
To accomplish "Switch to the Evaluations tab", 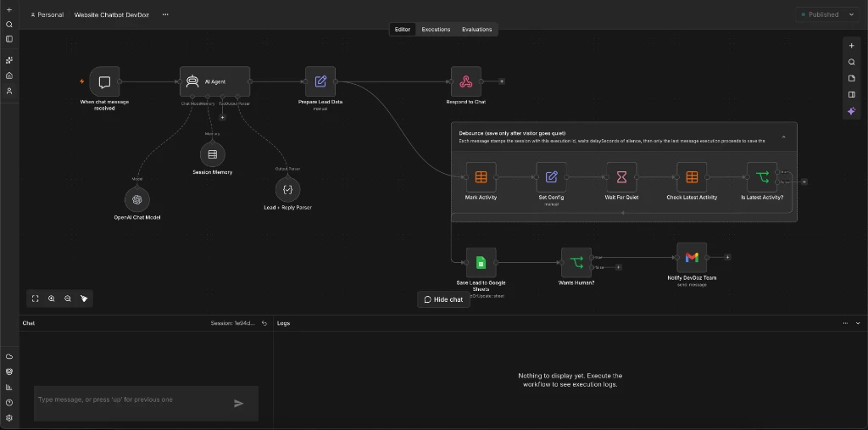I will point(476,30).
